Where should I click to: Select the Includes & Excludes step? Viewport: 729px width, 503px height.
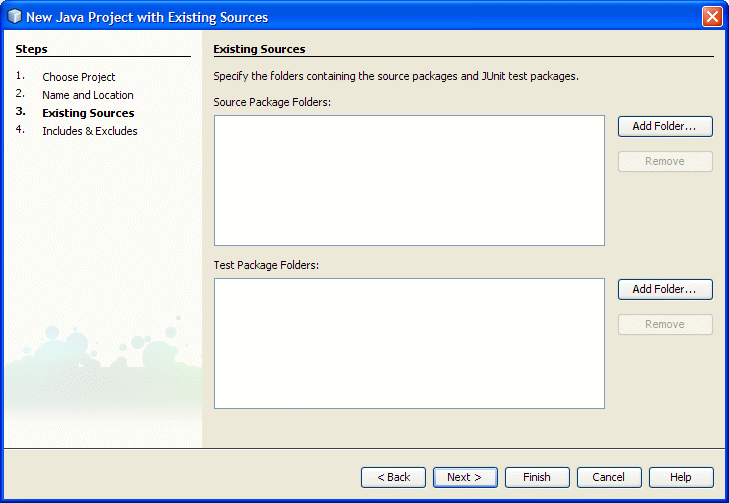[90, 131]
